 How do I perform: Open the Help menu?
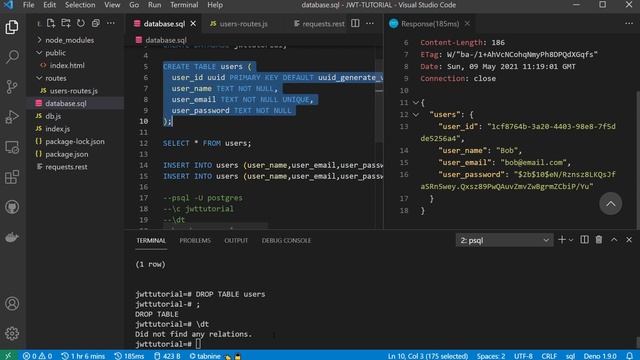point(215,5)
